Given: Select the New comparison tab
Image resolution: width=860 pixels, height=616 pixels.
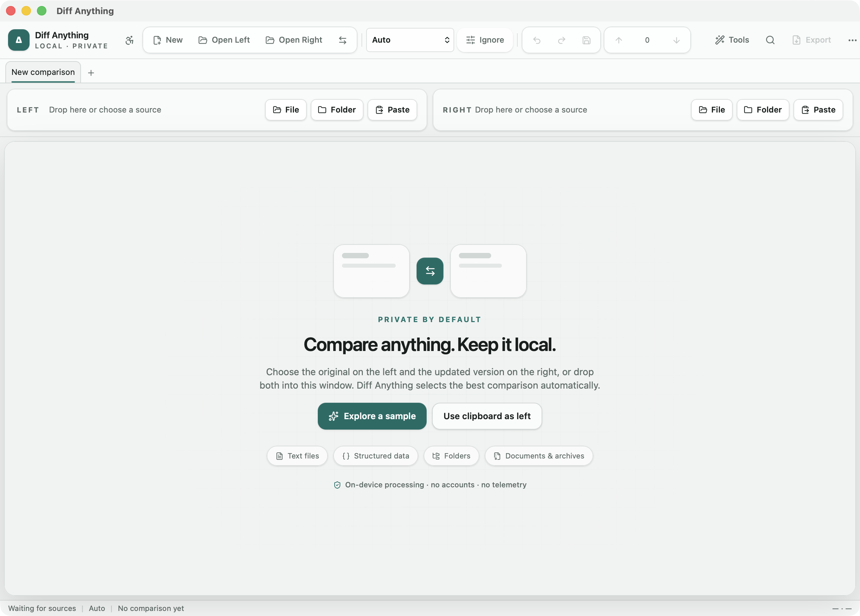Looking at the screenshot, I should (43, 72).
